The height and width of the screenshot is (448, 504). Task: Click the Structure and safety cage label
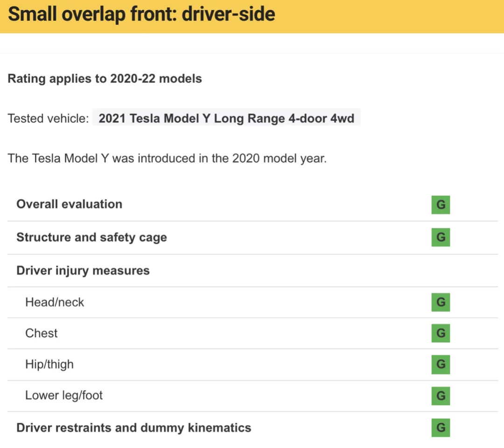click(91, 237)
